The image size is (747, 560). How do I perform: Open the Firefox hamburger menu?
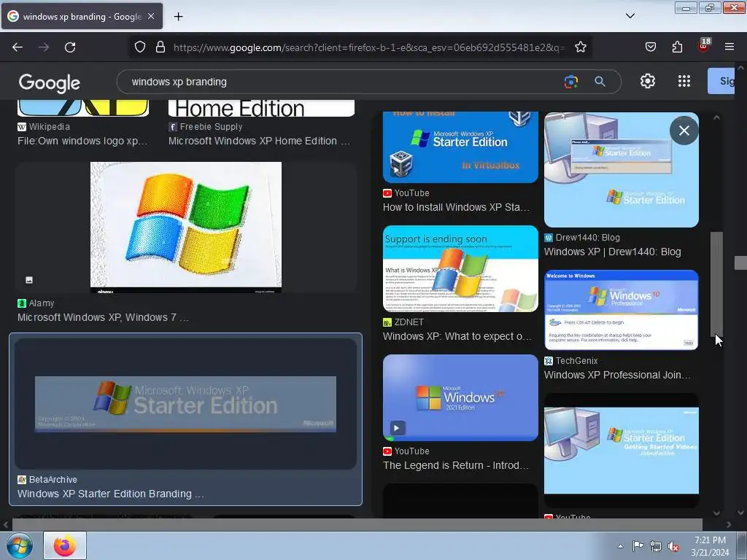[x=729, y=47]
